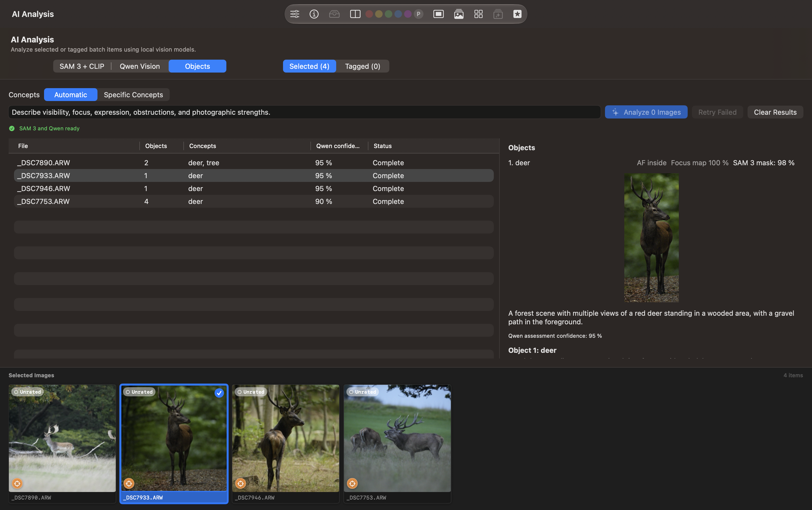The width and height of the screenshot is (812, 510).
Task: Click the orange focus target on _DSC7946.ARW thumbnail
Action: pos(240,483)
